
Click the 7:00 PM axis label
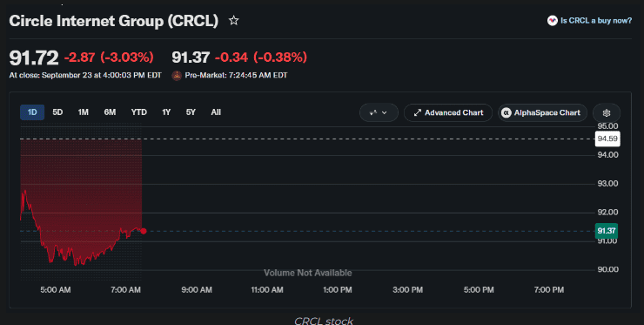[549, 290]
